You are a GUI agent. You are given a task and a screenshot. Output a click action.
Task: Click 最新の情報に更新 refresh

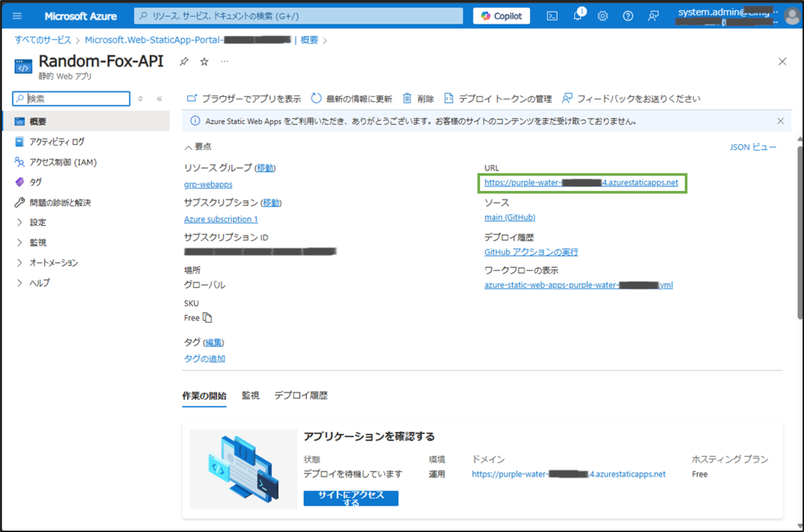pyautogui.click(x=352, y=98)
